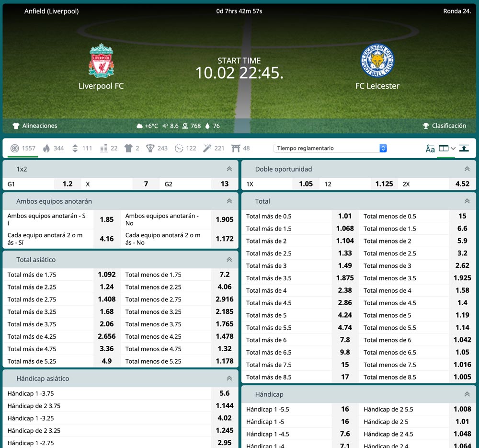479x448 pixels.
Task: Select 2X double chance odds 4.52
Action: click(462, 184)
